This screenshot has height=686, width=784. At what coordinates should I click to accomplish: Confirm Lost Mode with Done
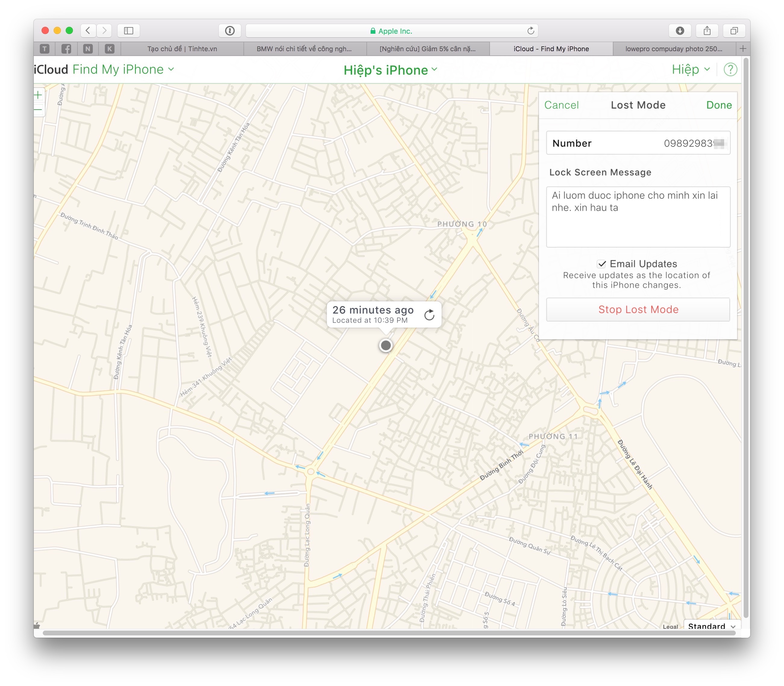click(719, 105)
